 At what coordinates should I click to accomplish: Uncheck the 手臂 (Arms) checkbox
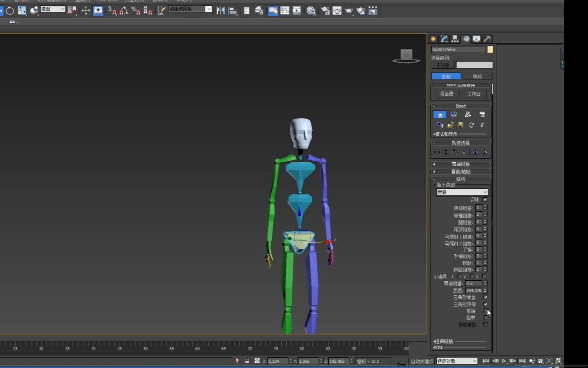(485, 200)
